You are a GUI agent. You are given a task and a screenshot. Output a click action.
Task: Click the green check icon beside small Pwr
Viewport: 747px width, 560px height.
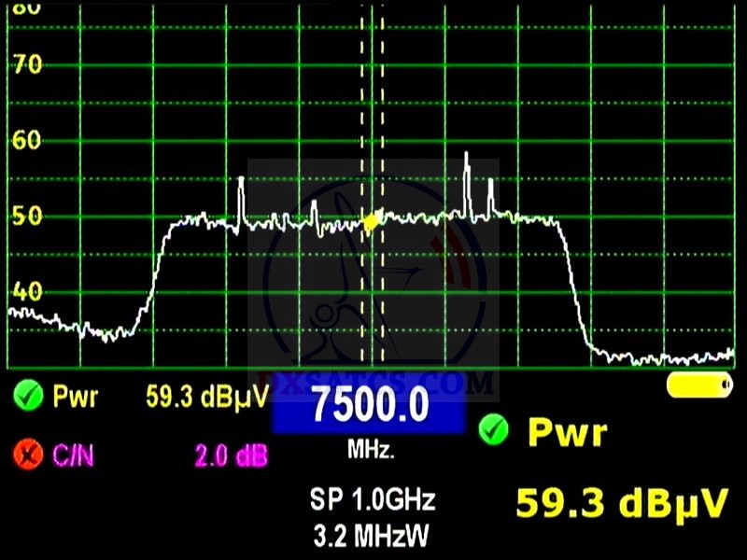point(29,397)
